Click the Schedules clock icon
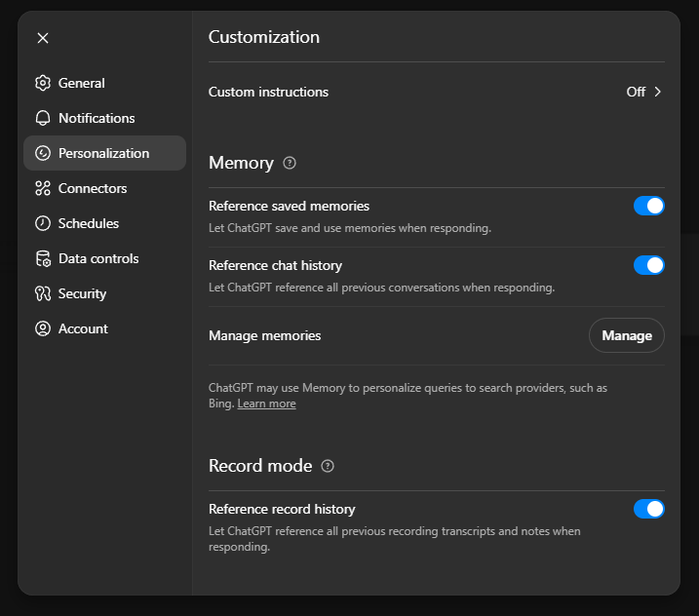The image size is (699, 616). coord(42,223)
